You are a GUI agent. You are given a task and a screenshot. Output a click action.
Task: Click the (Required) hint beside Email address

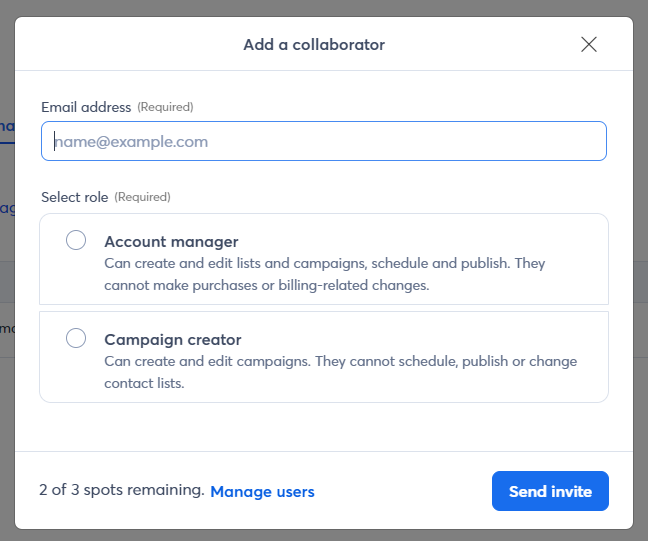(x=165, y=107)
